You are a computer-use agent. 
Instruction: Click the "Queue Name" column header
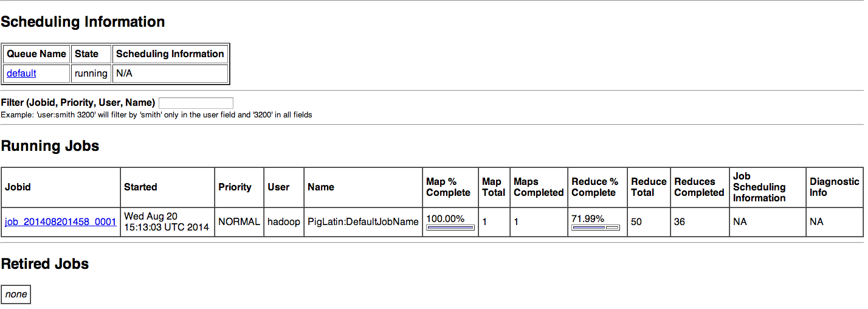click(36, 54)
